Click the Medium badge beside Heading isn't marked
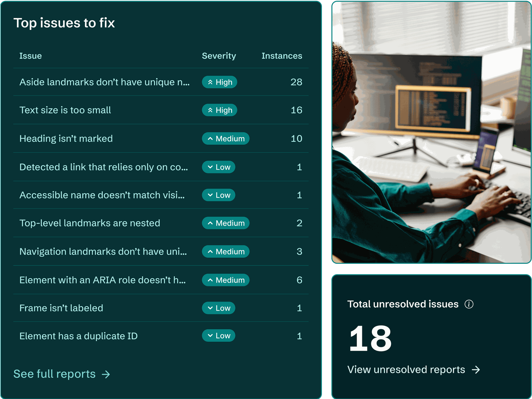Image resolution: width=532 pixels, height=399 pixels. pos(225,138)
